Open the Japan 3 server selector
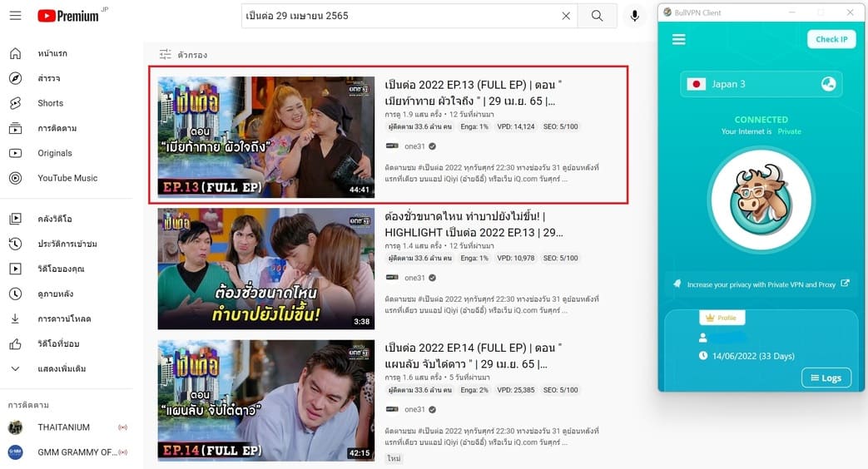Screen dimensions: 868x469 pyautogui.click(x=761, y=84)
